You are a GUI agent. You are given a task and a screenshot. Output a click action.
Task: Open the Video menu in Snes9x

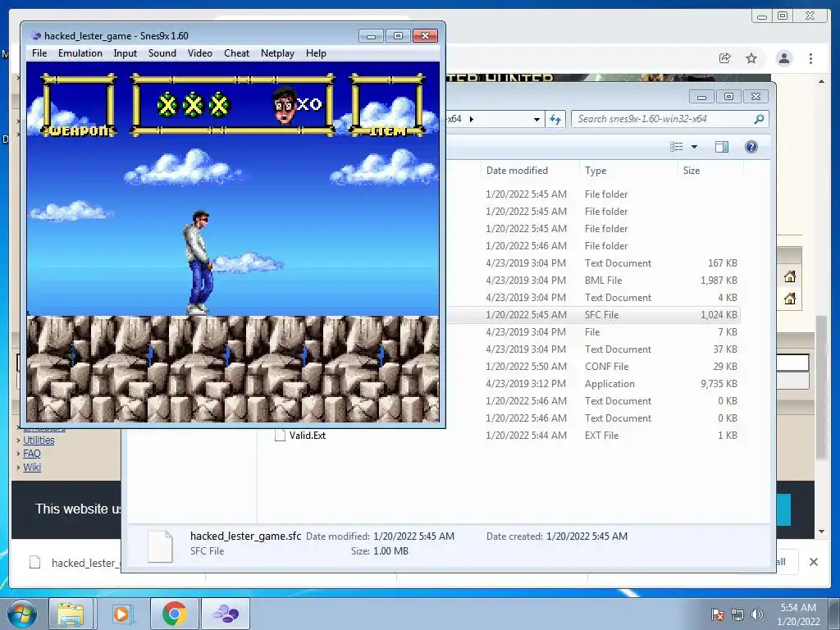pos(200,53)
